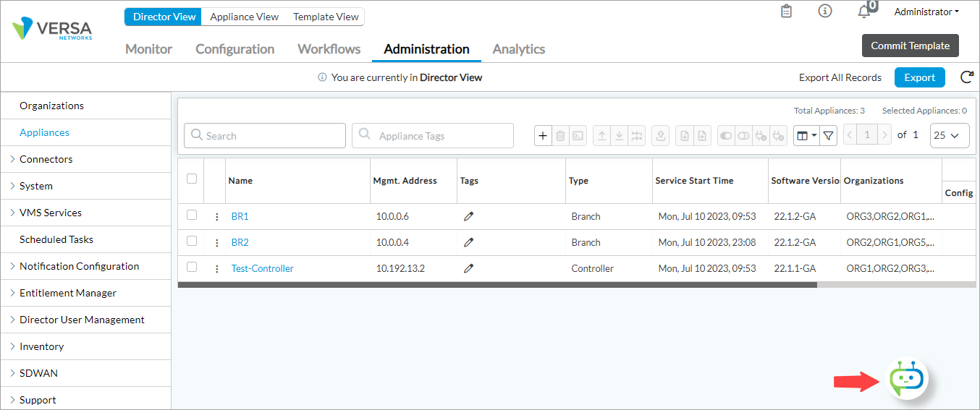Check the box for BR1 row
The height and width of the screenshot is (410, 980).
[x=192, y=215]
